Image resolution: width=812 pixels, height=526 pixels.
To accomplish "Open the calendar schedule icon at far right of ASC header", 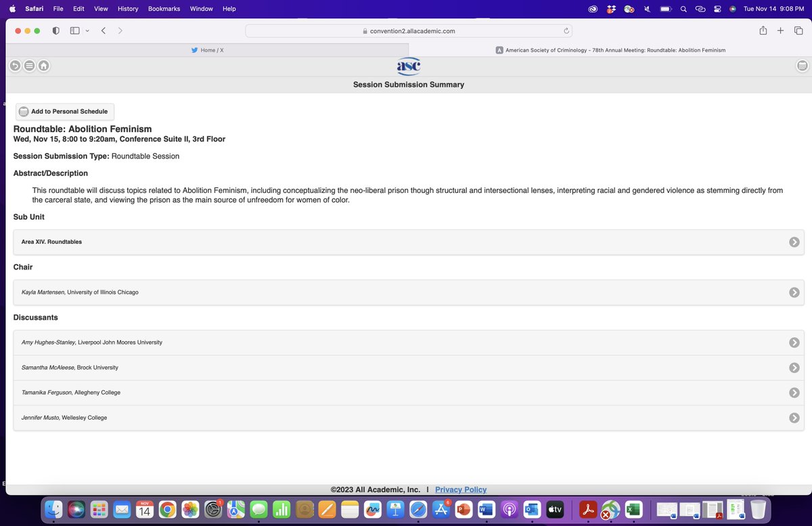I will (802, 66).
